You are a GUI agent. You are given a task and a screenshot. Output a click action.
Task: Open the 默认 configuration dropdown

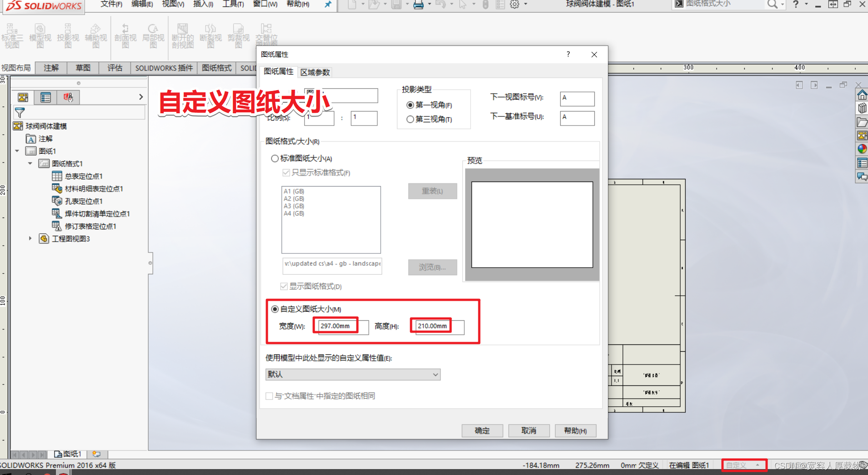(353, 374)
